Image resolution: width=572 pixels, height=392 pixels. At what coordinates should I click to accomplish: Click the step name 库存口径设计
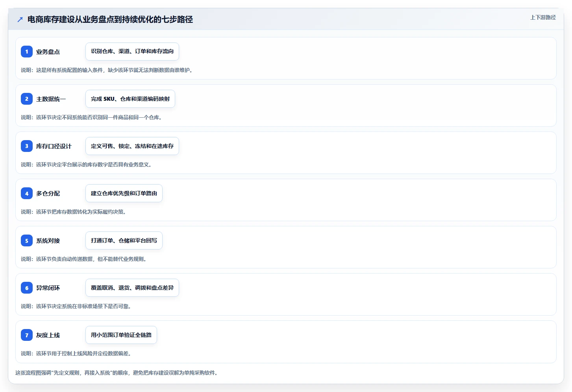[x=54, y=146]
